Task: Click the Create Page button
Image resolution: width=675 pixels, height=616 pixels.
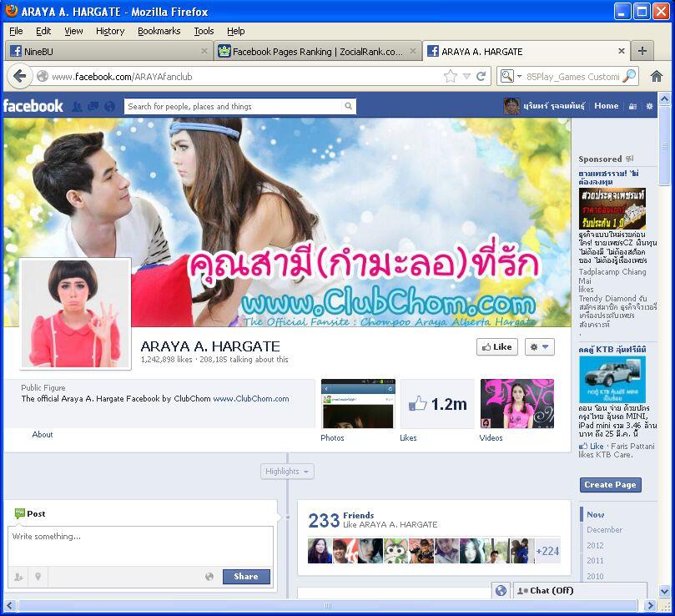Action: pos(610,485)
